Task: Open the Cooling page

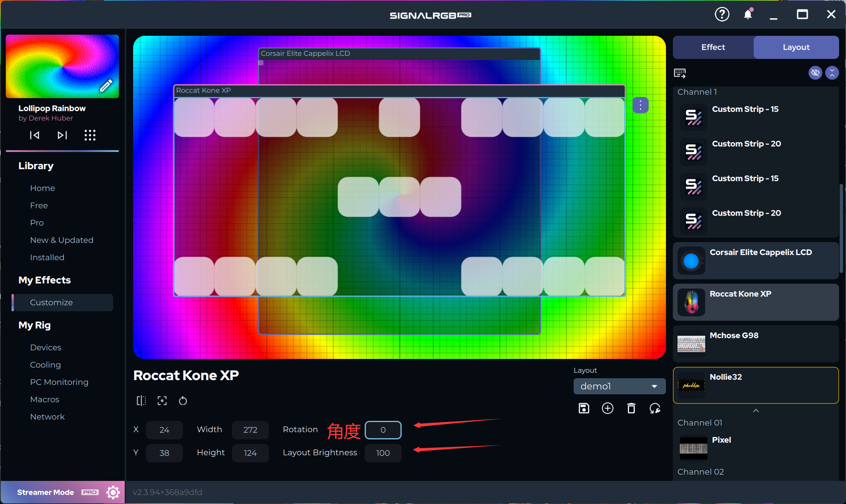Action: coord(45,365)
